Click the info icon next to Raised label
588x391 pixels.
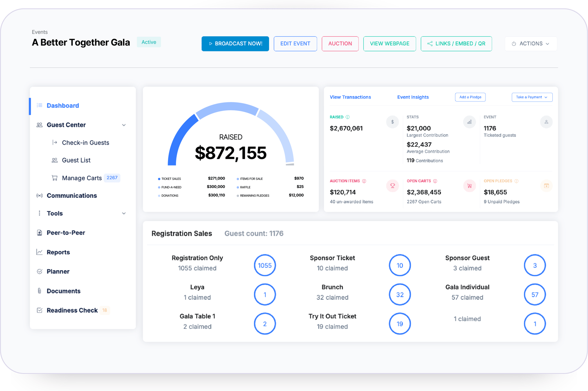tap(348, 117)
